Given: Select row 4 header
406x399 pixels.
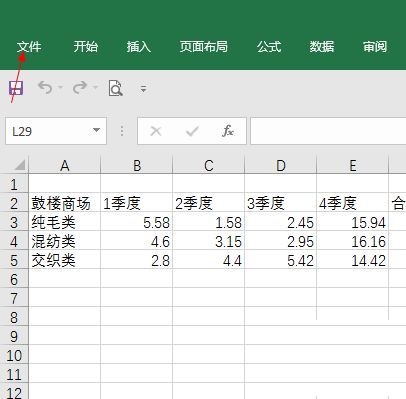Looking at the screenshot, I should 14,241.
